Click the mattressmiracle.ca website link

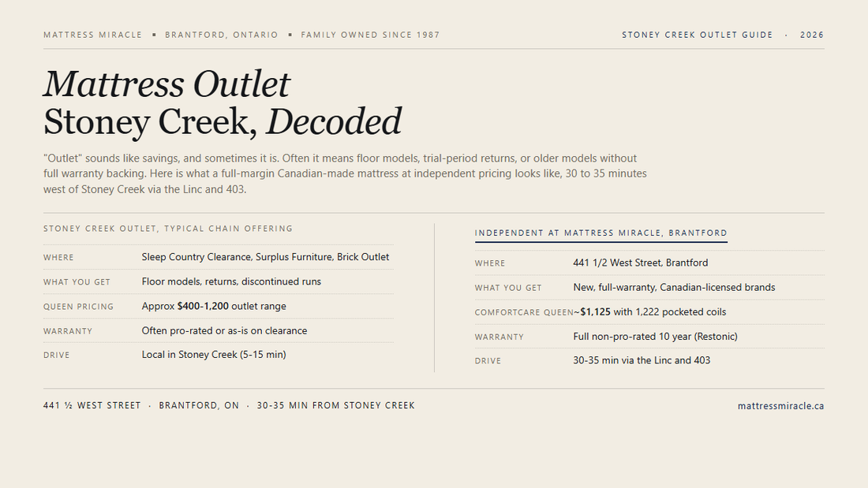tap(780, 406)
